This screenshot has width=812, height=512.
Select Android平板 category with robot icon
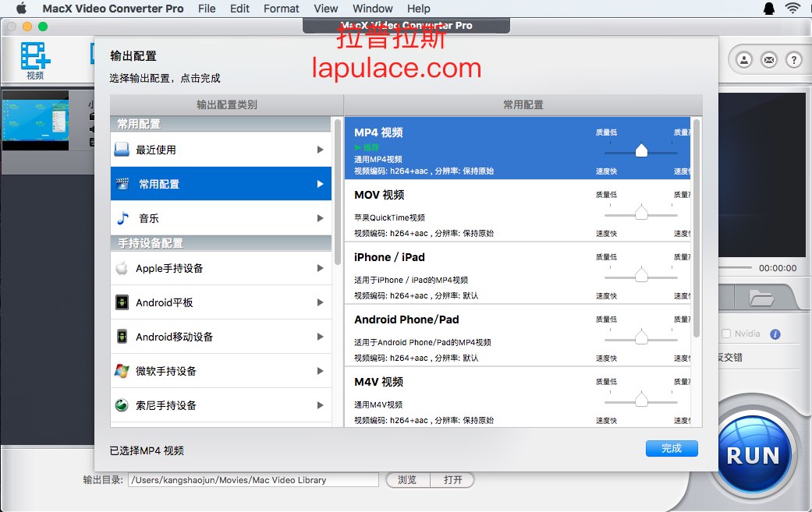pyautogui.click(x=221, y=302)
